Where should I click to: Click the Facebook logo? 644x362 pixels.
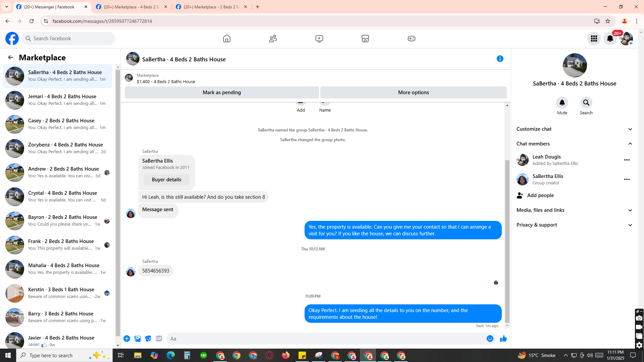tap(12, 39)
